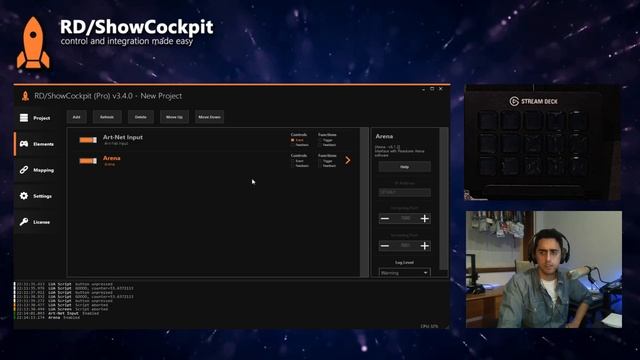Image resolution: width=640 pixels, height=360 pixels.
Task: Toggle Arena Functions Feedback checkbox
Action: click(320, 166)
